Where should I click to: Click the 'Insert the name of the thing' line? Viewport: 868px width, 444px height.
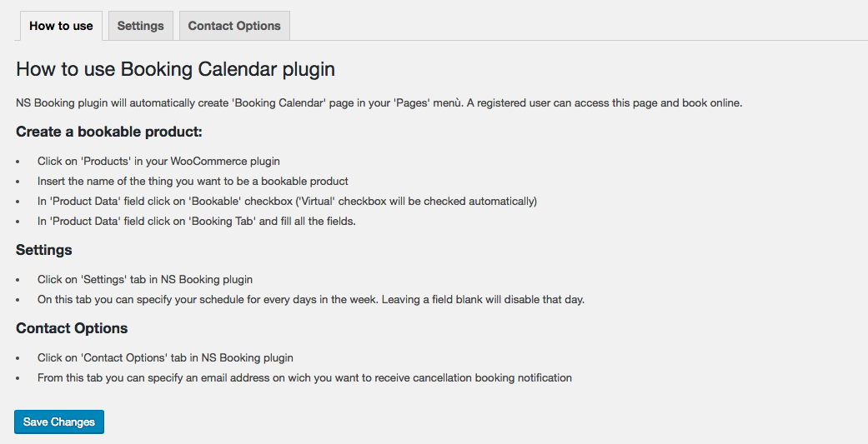pyautogui.click(x=193, y=182)
